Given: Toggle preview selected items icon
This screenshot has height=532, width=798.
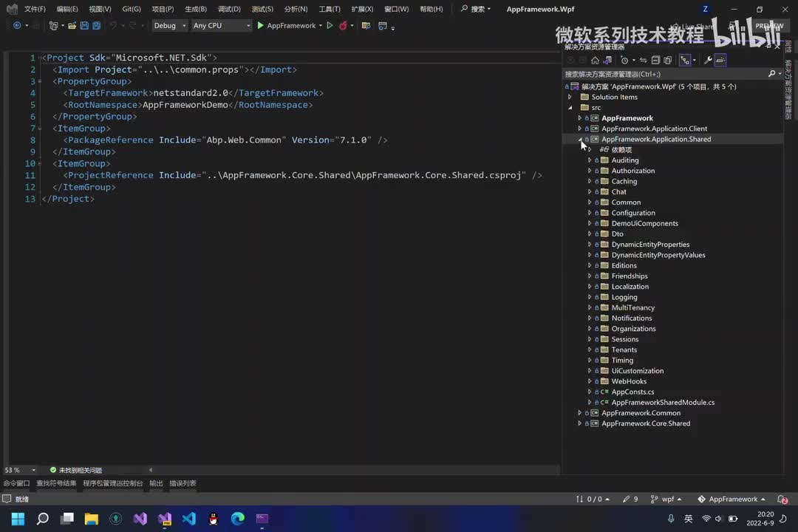Looking at the screenshot, I should [x=720, y=60].
